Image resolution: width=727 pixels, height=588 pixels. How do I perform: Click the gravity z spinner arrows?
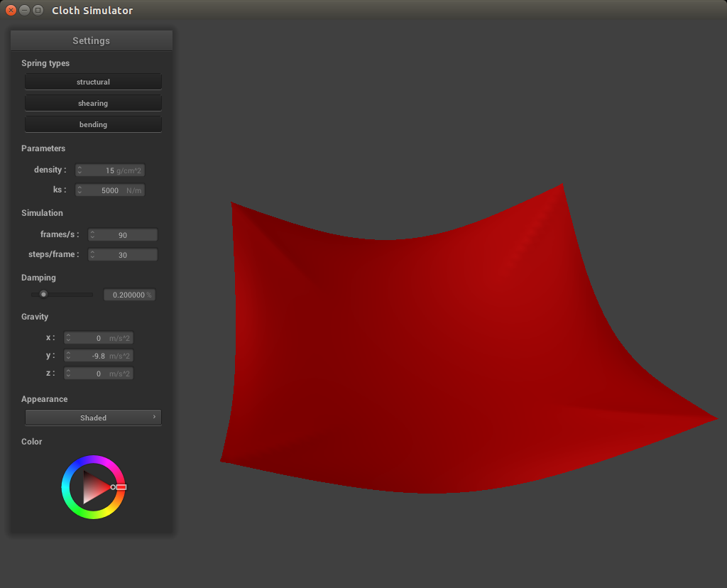coord(69,374)
